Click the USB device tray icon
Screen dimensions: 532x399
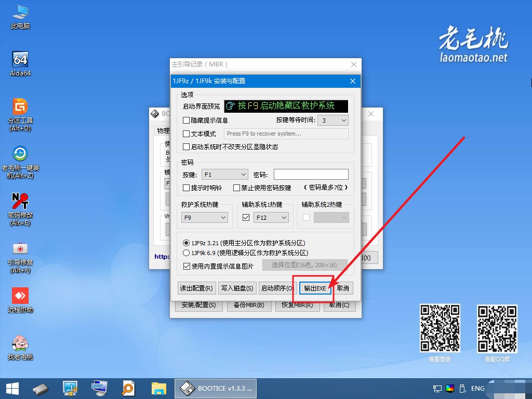[x=462, y=389]
